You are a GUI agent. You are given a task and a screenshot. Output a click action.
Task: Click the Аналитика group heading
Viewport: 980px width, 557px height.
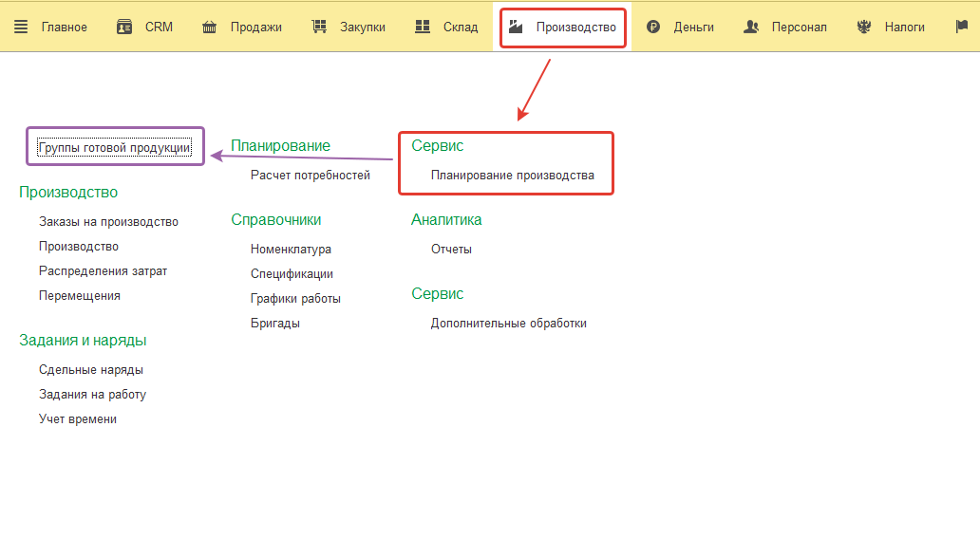coord(446,220)
